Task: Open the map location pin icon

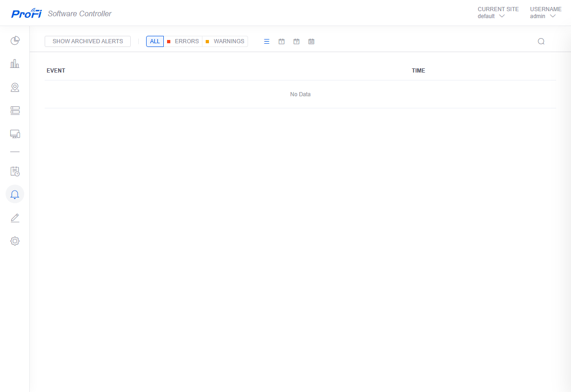Action: click(15, 87)
